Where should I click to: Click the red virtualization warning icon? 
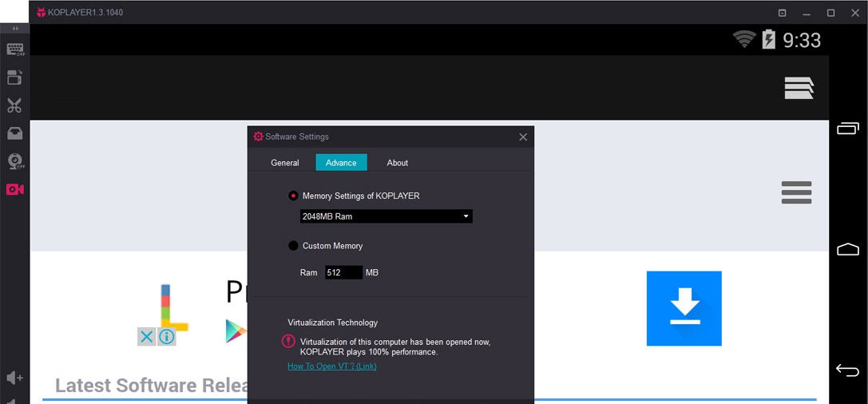(x=288, y=341)
